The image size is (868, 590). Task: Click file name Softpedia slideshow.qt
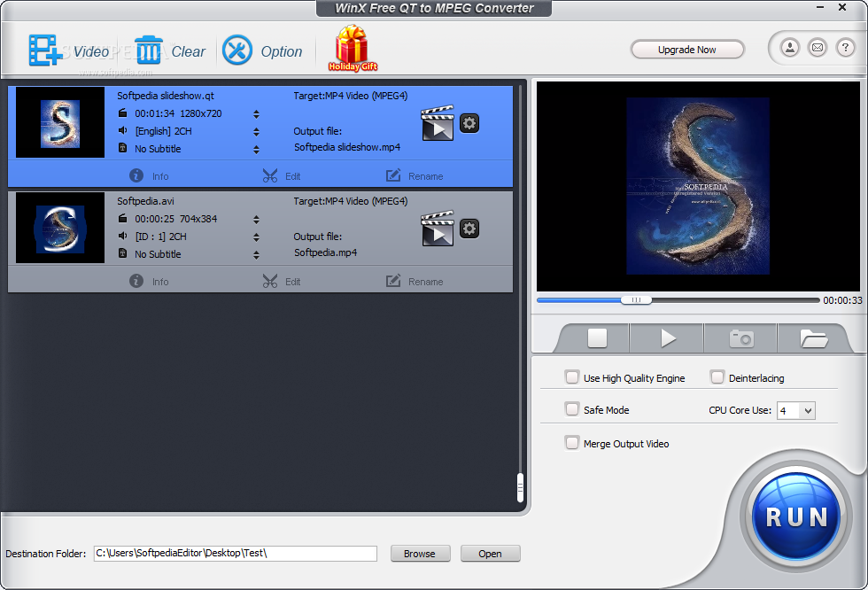click(x=166, y=96)
